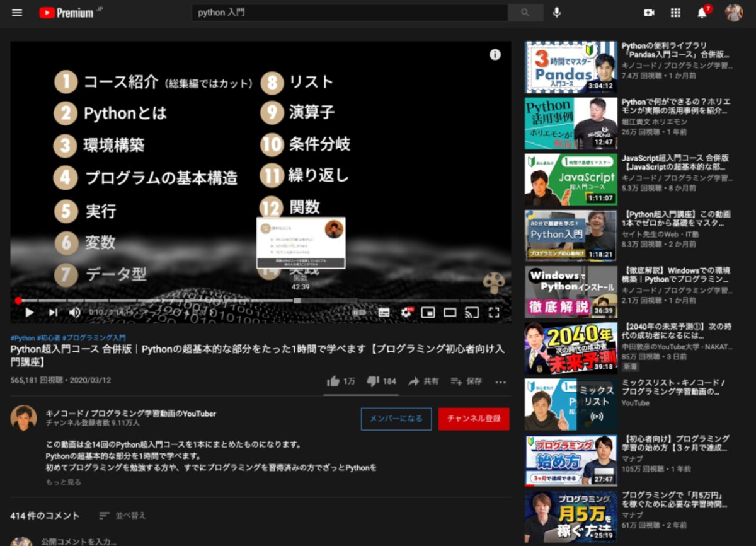The height and width of the screenshot is (546, 756).
Task: Open title Pythonの便利ライブラリ Pandas入門コース
Action: (x=675, y=50)
